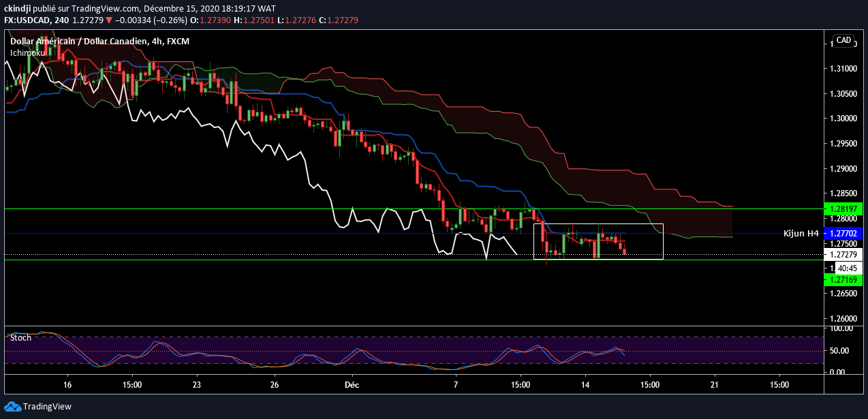Click the 23 date on time axis
This screenshot has width=868, height=419.
click(197, 384)
